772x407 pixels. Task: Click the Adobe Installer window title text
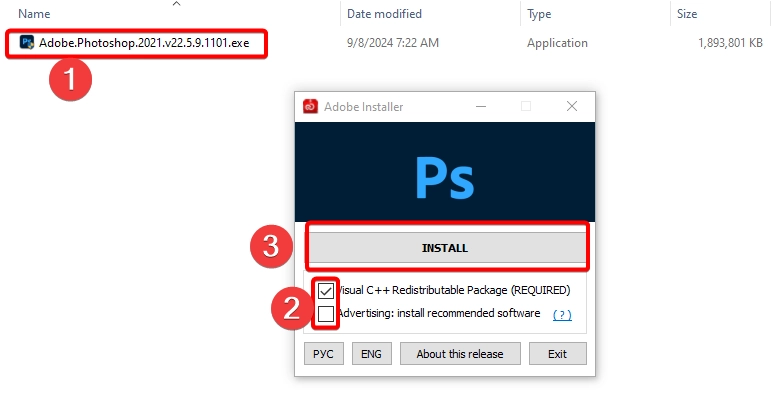coord(363,107)
